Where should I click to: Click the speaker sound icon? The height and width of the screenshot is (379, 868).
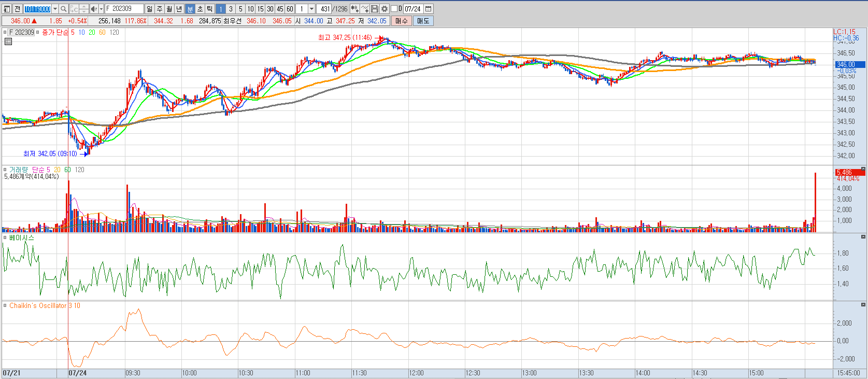(x=94, y=9)
